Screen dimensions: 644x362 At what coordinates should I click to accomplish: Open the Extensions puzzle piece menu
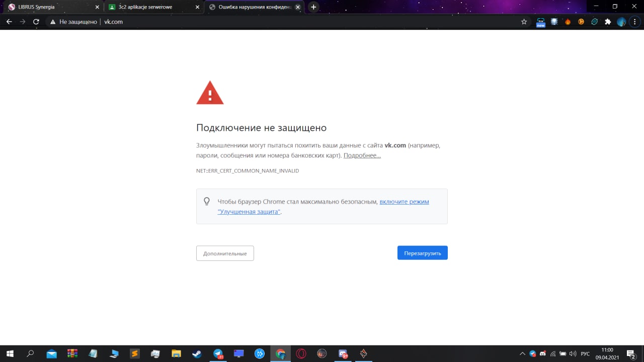[x=608, y=22]
